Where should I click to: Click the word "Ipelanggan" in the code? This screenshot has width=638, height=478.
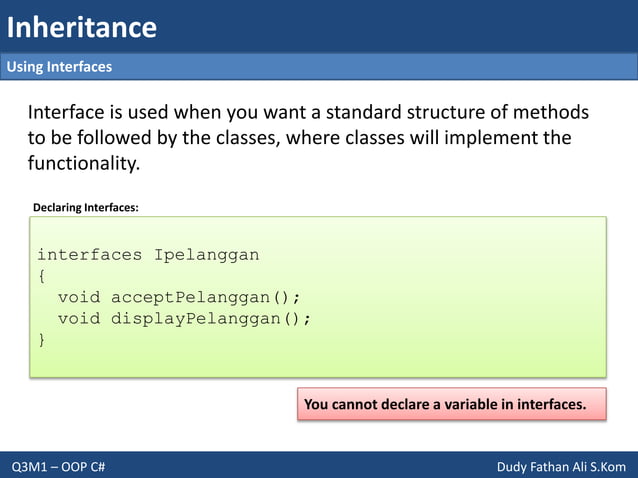(x=206, y=254)
